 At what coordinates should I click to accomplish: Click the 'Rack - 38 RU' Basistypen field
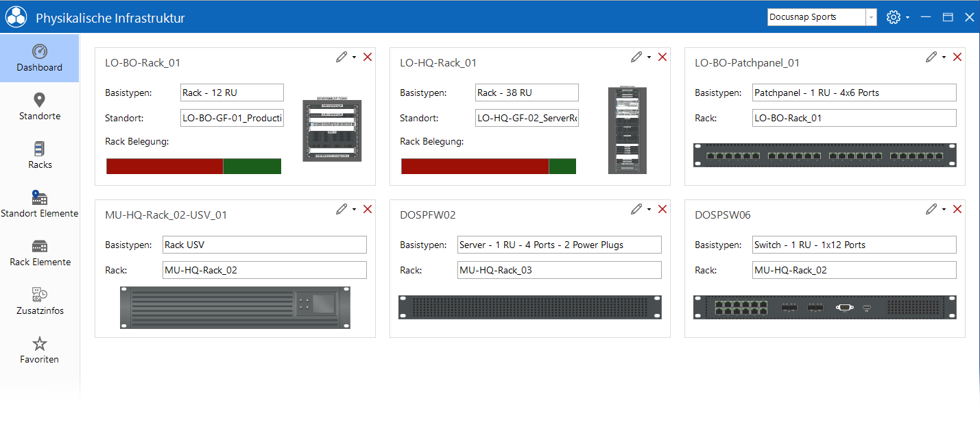[x=527, y=93]
